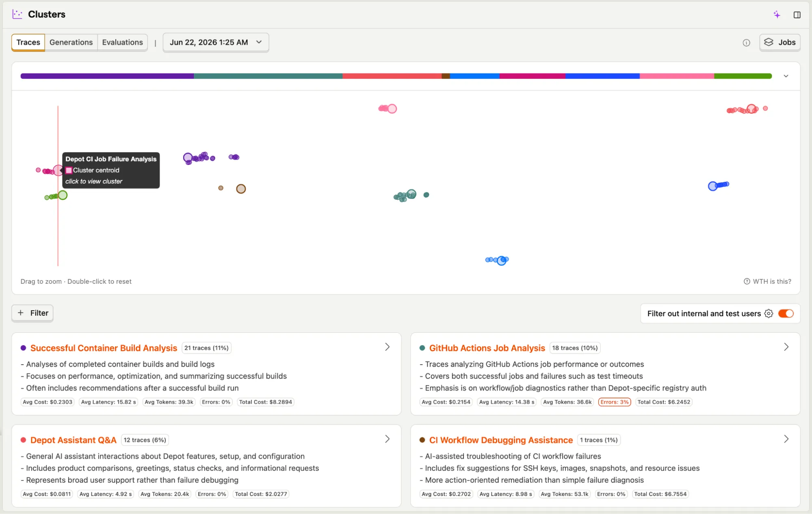Open Depot Assistant Q&A cluster title
The image size is (812, 514).
(74, 440)
